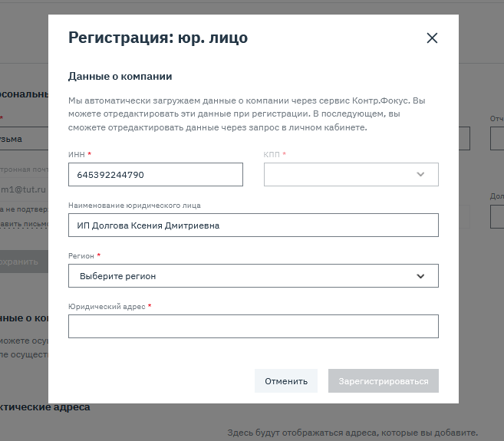The width and height of the screenshot is (504, 441).
Task: Click the Регистрация: юр. лицо title
Action: 158,38
